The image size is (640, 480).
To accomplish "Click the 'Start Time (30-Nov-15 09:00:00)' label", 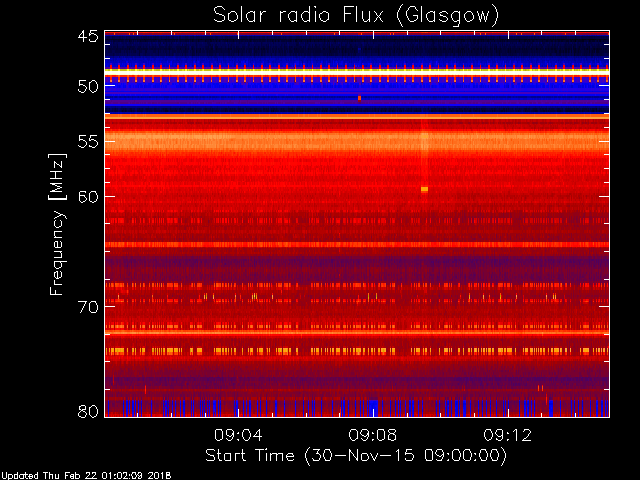I will [x=356, y=456].
